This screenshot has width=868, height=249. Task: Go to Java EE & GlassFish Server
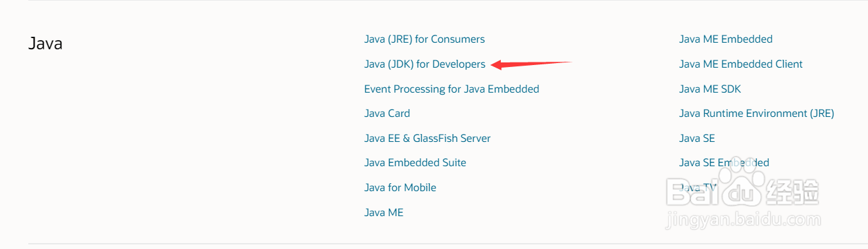point(427,139)
